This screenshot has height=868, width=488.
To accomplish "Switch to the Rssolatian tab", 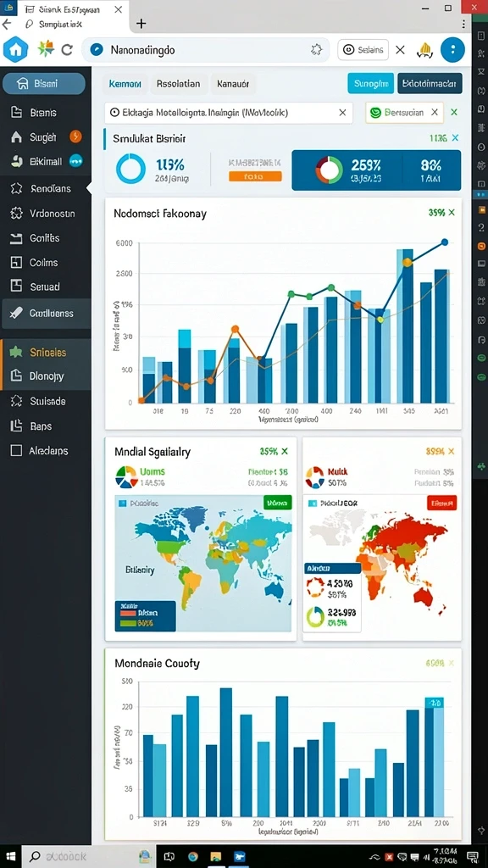I will tap(178, 84).
